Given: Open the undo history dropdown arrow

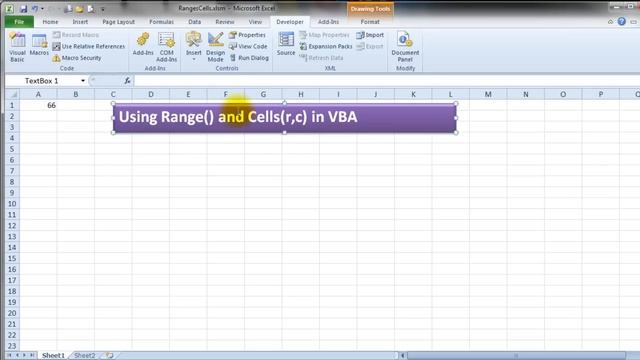Looking at the screenshot, I should 42,9.
